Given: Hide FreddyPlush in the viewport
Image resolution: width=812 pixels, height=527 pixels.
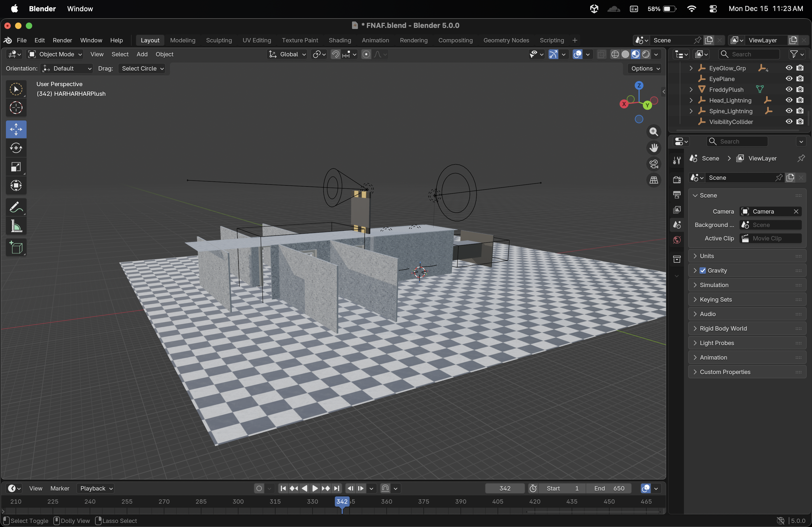Looking at the screenshot, I should 789,89.
